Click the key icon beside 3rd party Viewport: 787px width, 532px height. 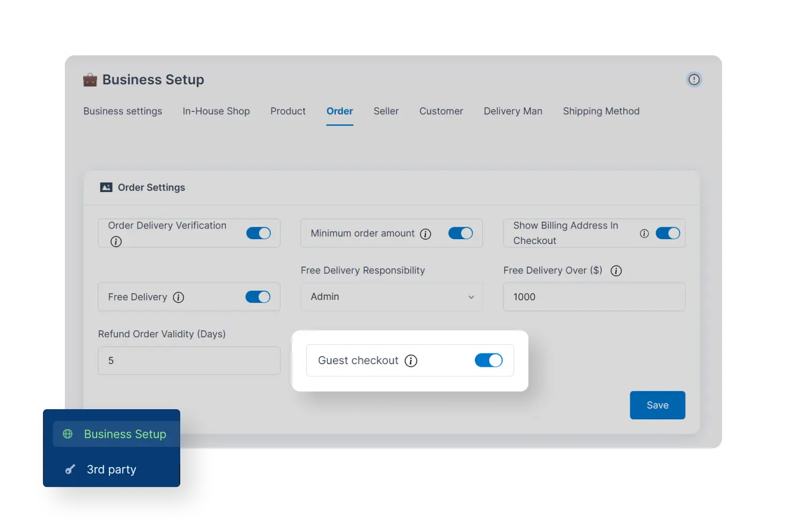(x=70, y=469)
